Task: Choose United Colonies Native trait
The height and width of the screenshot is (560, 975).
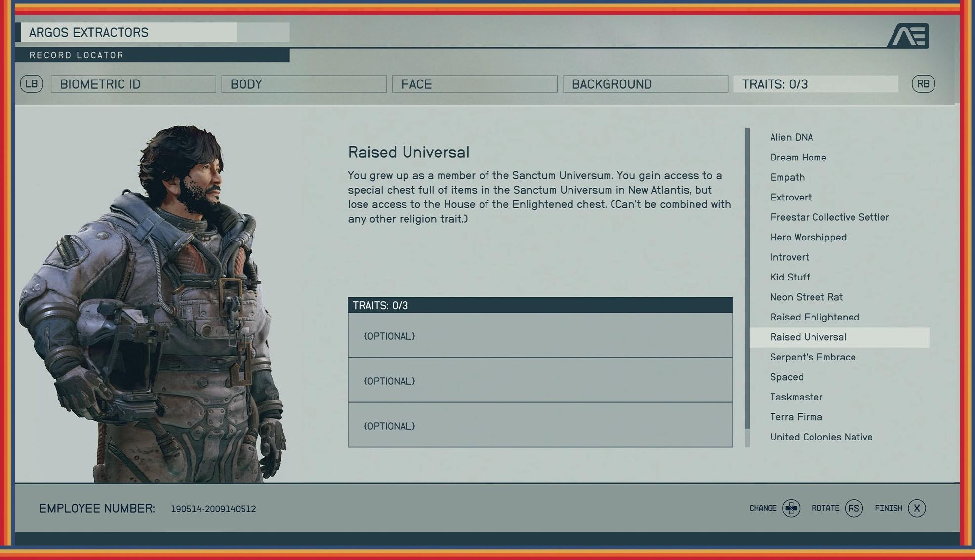Action: 821,437
